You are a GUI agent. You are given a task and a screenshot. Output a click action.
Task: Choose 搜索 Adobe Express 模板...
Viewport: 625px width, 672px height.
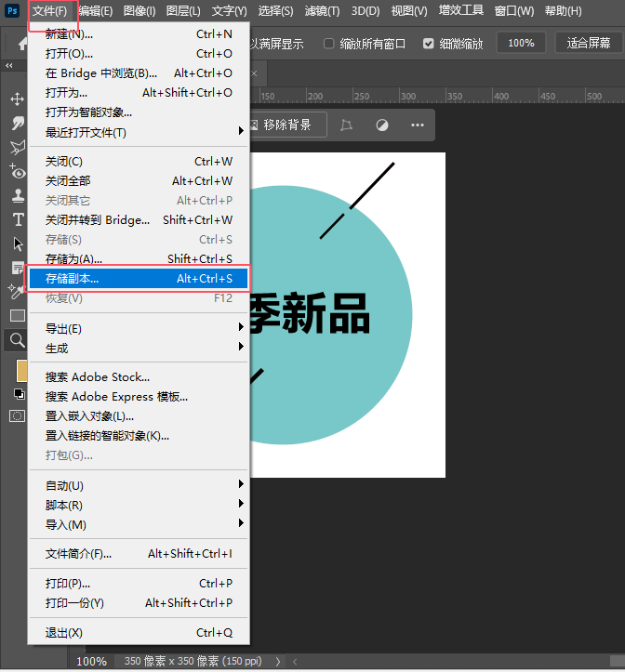point(139,397)
